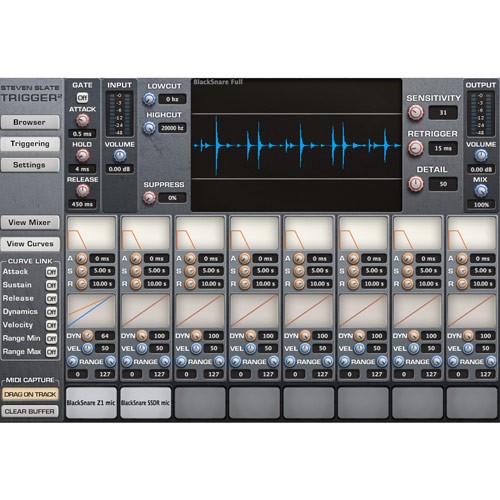Screen dimensions: 500x500
Task: Click the second channel VEL knob
Action: [x=142, y=349]
